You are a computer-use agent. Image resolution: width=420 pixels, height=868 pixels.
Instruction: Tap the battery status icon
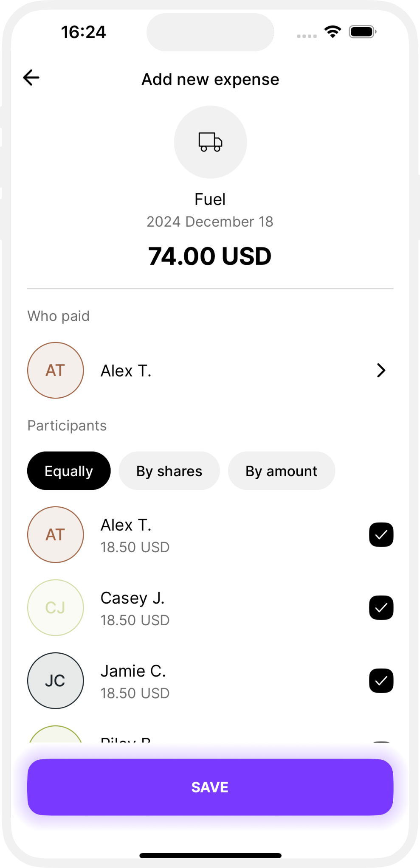click(x=362, y=32)
